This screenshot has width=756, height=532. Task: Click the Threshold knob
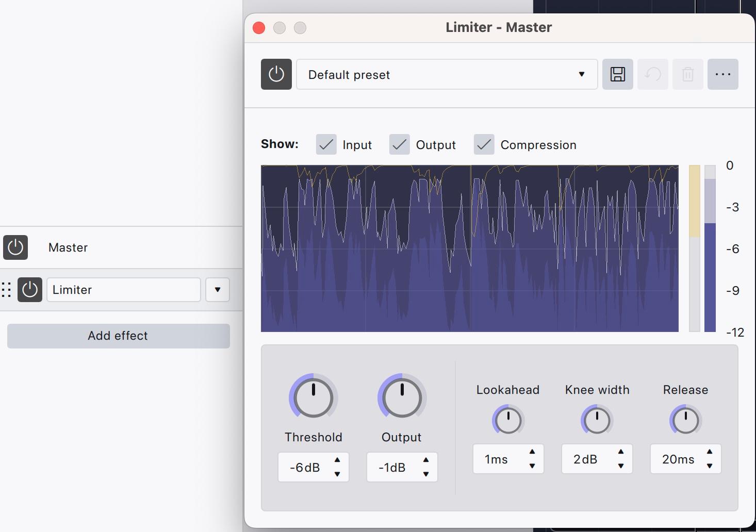[313, 397]
